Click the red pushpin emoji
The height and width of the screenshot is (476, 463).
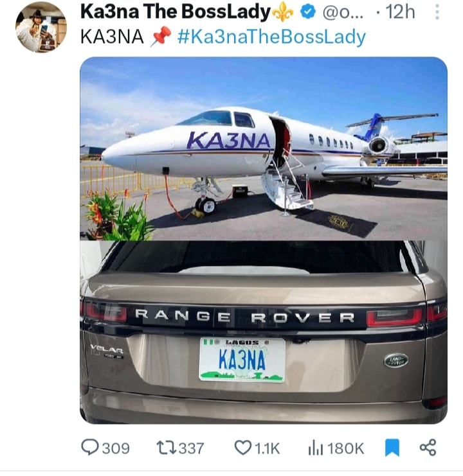coord(158,37)
